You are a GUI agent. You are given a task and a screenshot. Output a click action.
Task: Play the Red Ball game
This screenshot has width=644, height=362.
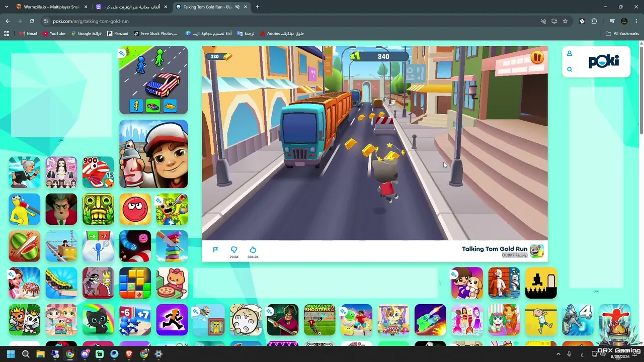click(x=135, y=209)
